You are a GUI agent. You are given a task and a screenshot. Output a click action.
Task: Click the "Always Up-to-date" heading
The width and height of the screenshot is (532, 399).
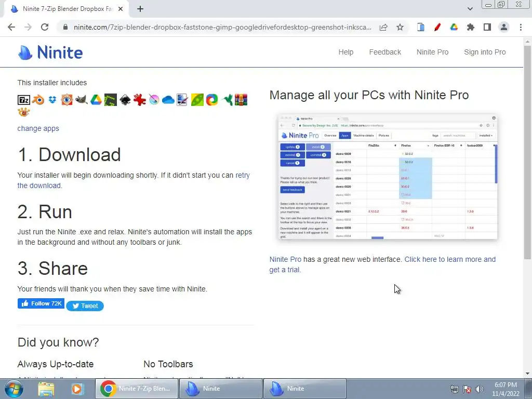pos(55,364)
